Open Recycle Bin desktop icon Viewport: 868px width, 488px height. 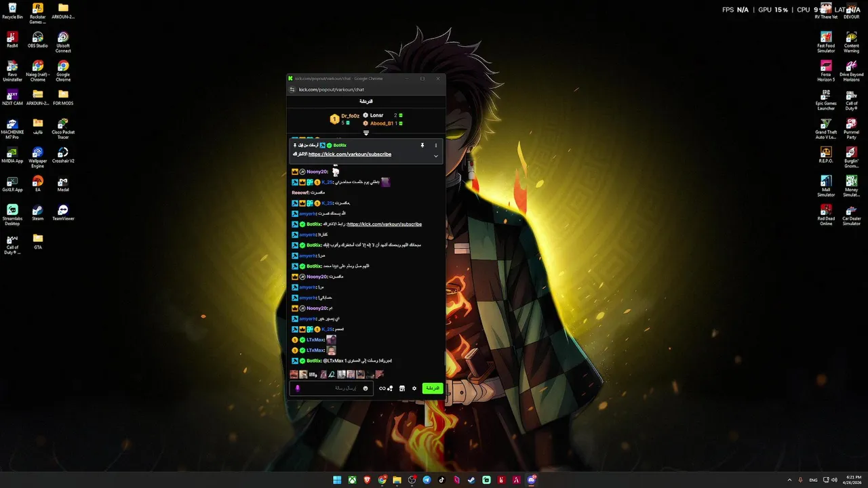(x=12, y=11)
